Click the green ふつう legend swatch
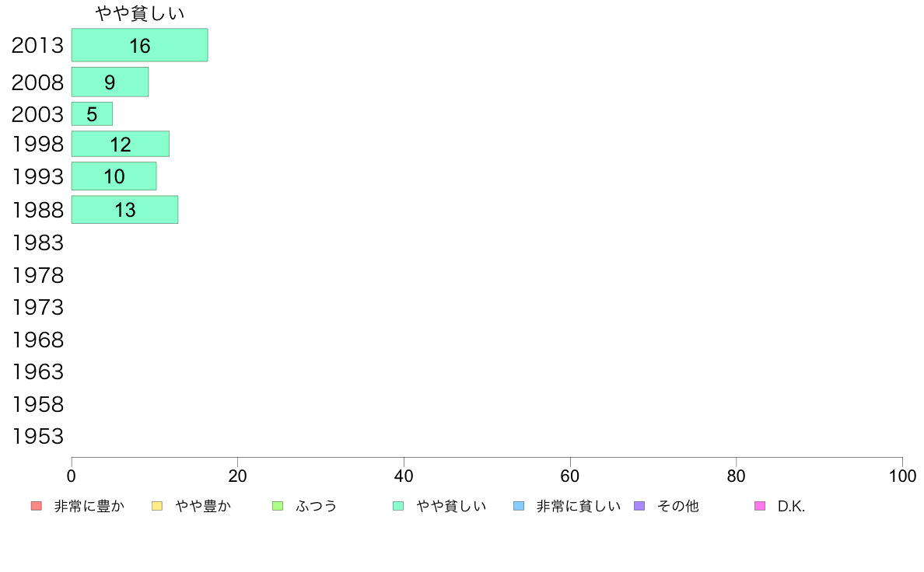Viewport: 924px width, 572px height. [x=278, y=506]
